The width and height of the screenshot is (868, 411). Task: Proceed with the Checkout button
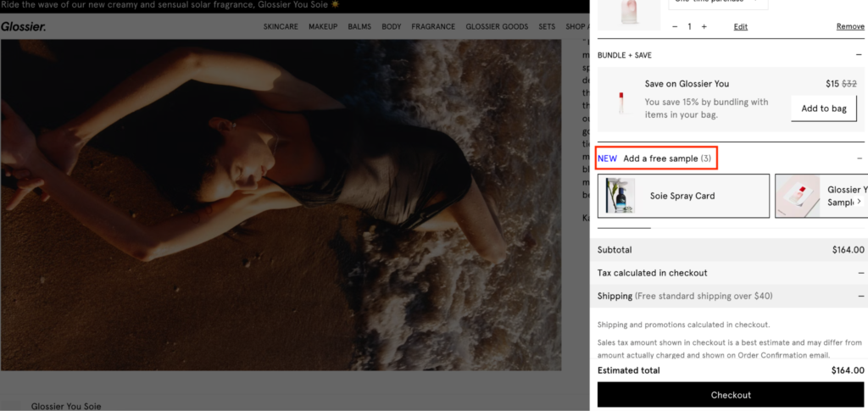point(730,395)
